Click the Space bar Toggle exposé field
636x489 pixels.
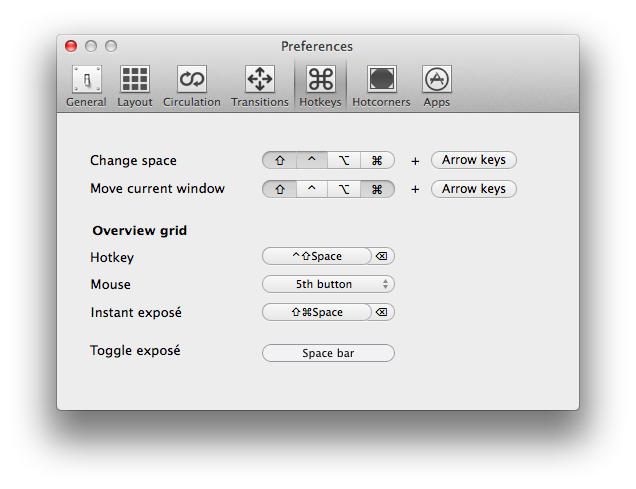tap(328, 353)
